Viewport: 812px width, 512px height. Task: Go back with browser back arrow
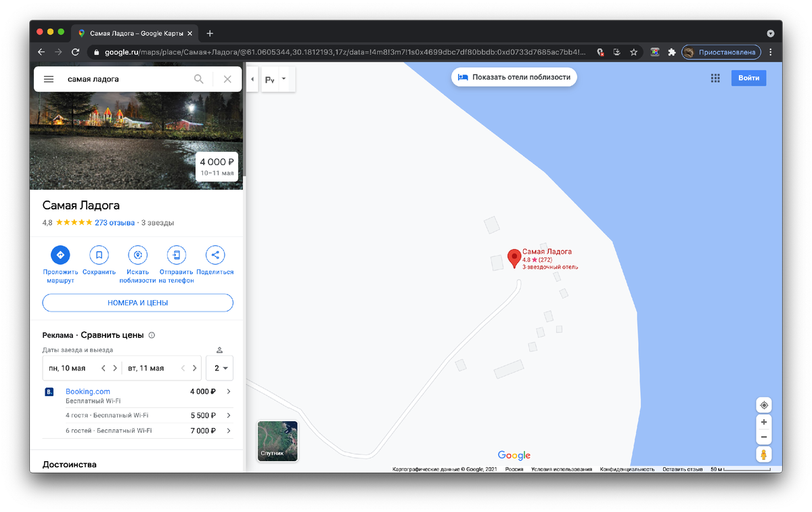[x=41, y=52]
